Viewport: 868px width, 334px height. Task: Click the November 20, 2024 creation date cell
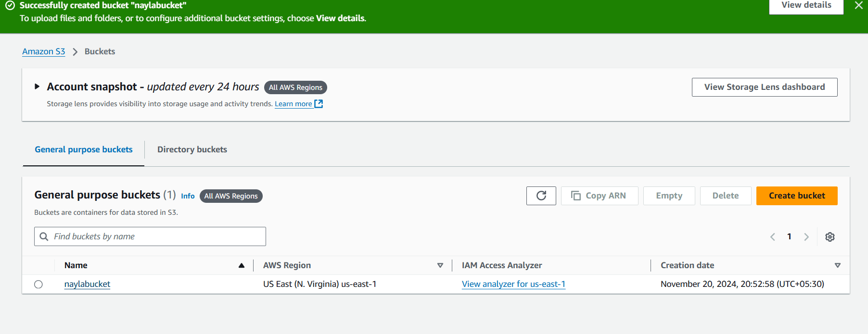[742, 284]
